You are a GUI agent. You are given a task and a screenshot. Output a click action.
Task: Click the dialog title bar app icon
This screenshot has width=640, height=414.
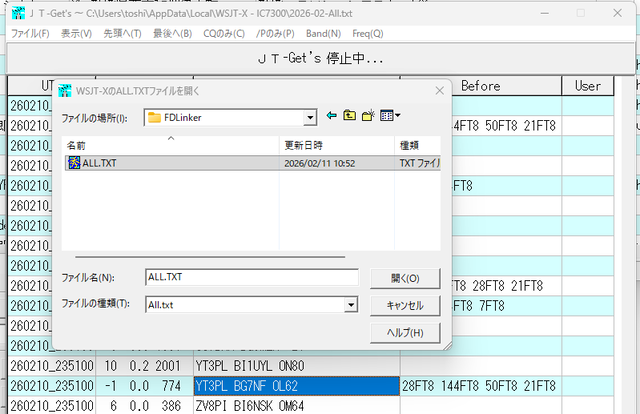(64, 91)
